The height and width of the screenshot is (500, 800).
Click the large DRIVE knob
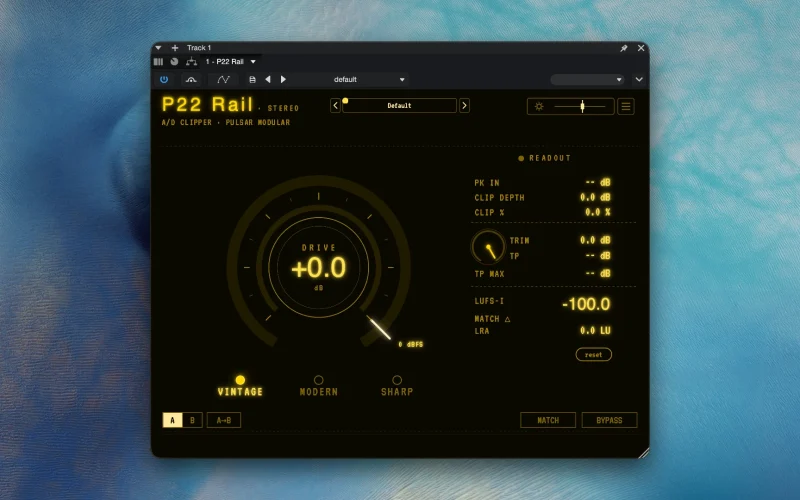(x=318, y=267)
